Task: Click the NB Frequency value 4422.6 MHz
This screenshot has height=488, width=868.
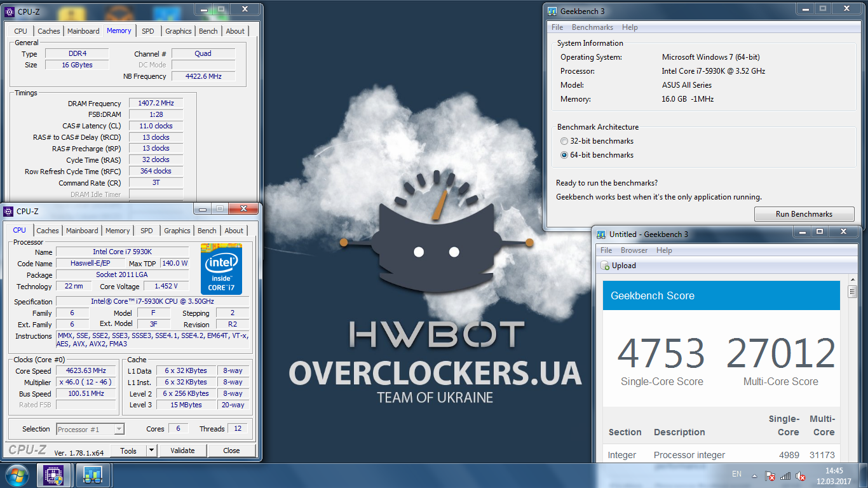Action: (x=203, y=76)
